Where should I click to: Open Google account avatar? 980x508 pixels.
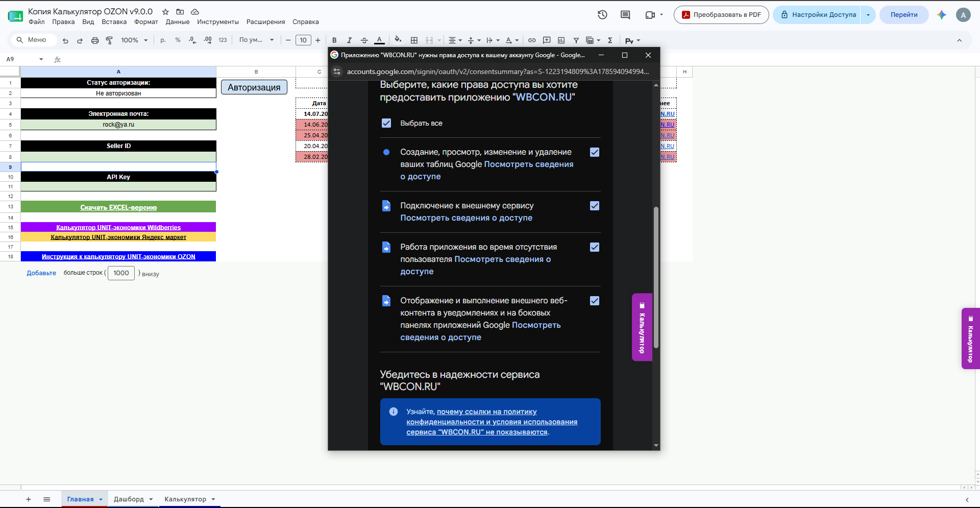963,15
